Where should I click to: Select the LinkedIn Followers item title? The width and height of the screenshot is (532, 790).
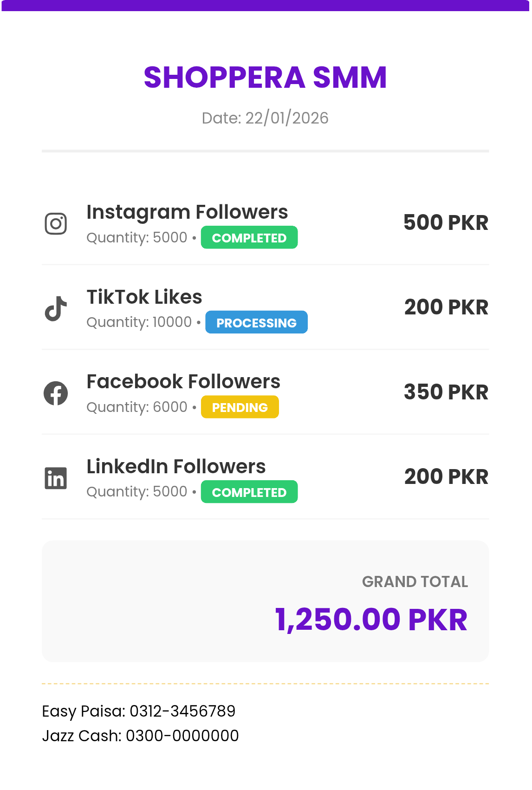pyautogui.click(x=176, y=467)
